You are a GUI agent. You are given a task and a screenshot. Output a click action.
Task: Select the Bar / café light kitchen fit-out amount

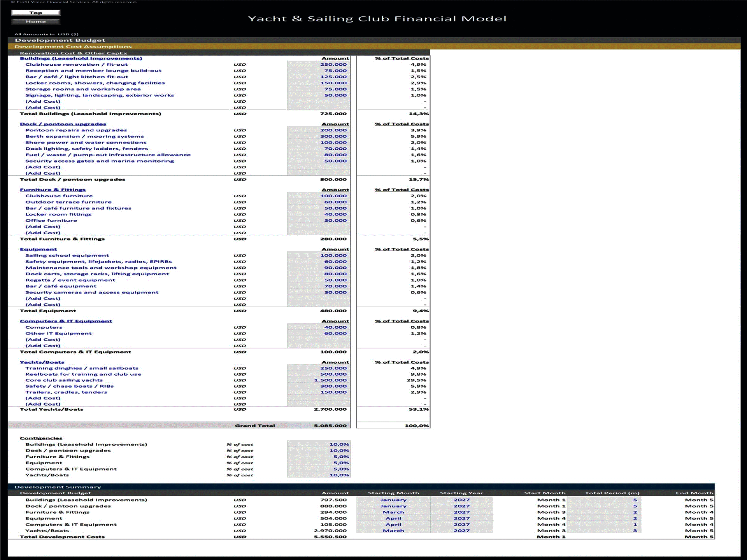coord(319,77)
